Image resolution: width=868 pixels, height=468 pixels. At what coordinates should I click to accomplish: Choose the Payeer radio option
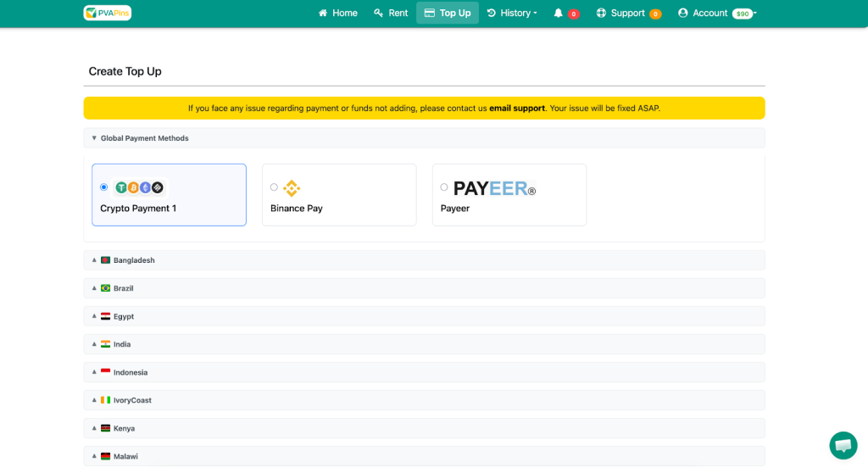[x=444, y=187]
